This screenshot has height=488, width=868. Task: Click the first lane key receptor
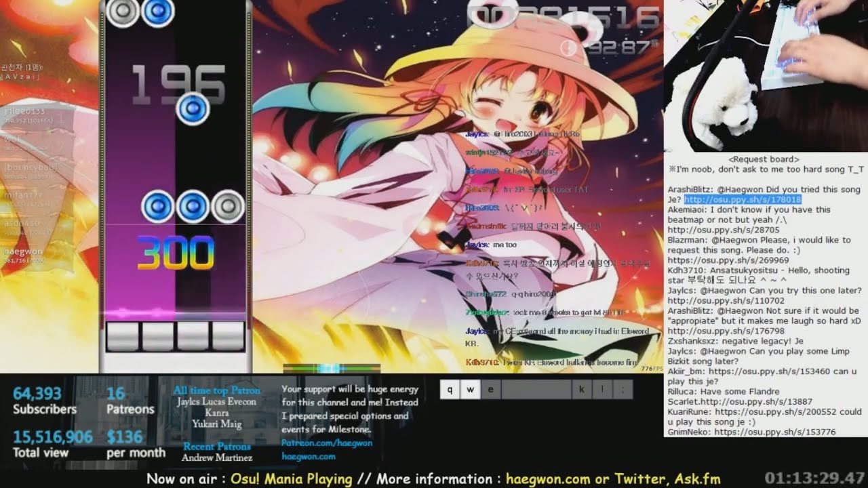click(x=123, y=336)
